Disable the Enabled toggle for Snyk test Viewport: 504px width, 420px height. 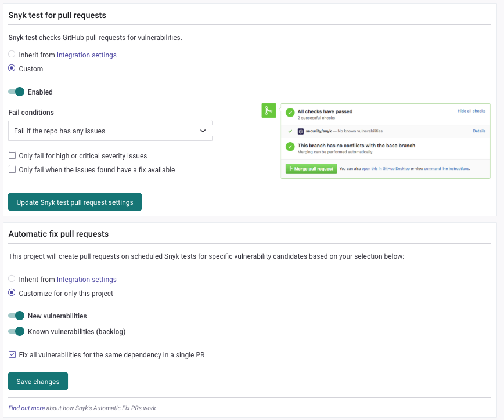click(x=17, y=92)
